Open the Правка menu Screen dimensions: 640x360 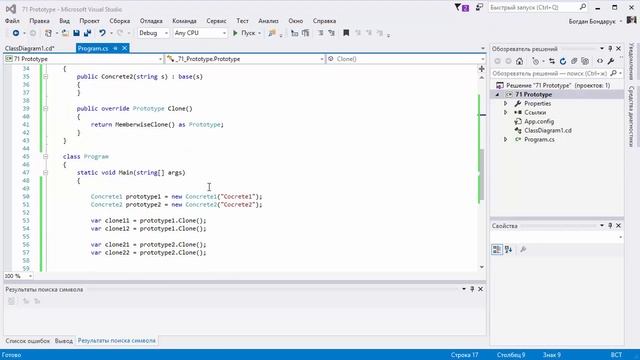pos(39,21)
